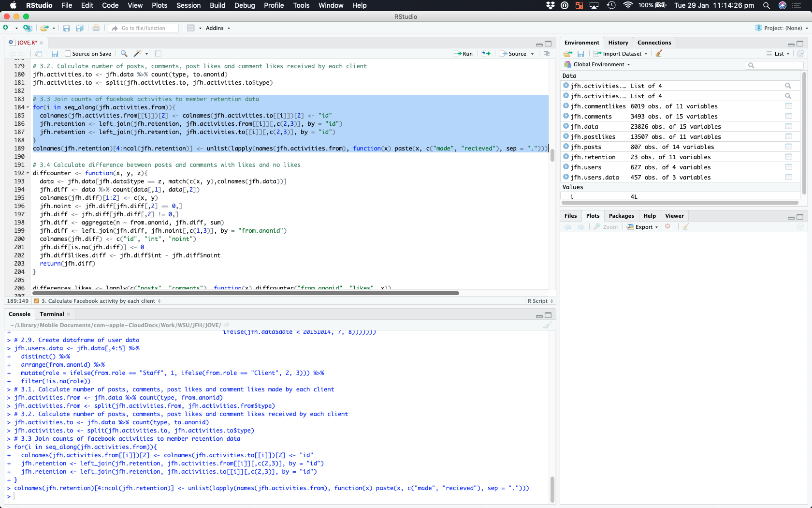View jfh.retention data table icon
Screen dimensions: 812x508
[x=788, y=157]
